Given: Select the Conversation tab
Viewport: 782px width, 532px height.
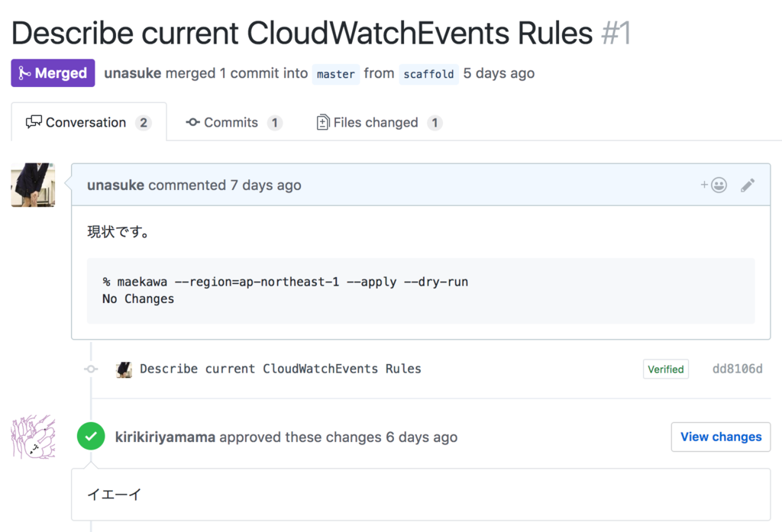Looking at the screenshot, I should pyautogui.click(x=89, y=123).
